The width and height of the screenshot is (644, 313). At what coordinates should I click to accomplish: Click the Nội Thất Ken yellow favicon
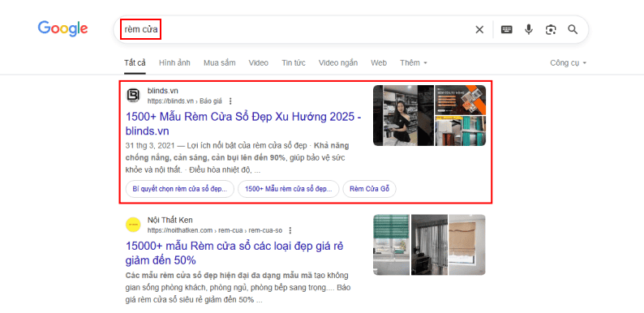click(x=133, y=225)
